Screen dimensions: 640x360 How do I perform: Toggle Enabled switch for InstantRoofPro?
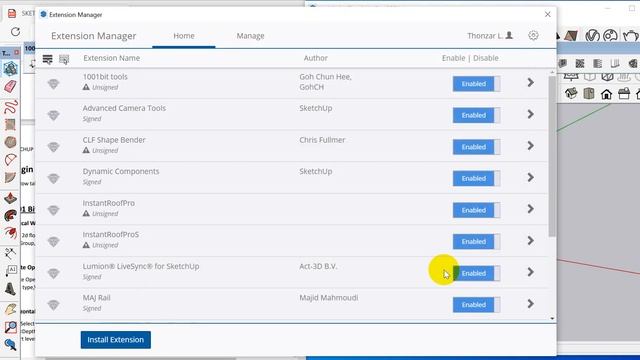tap(476, 210)
